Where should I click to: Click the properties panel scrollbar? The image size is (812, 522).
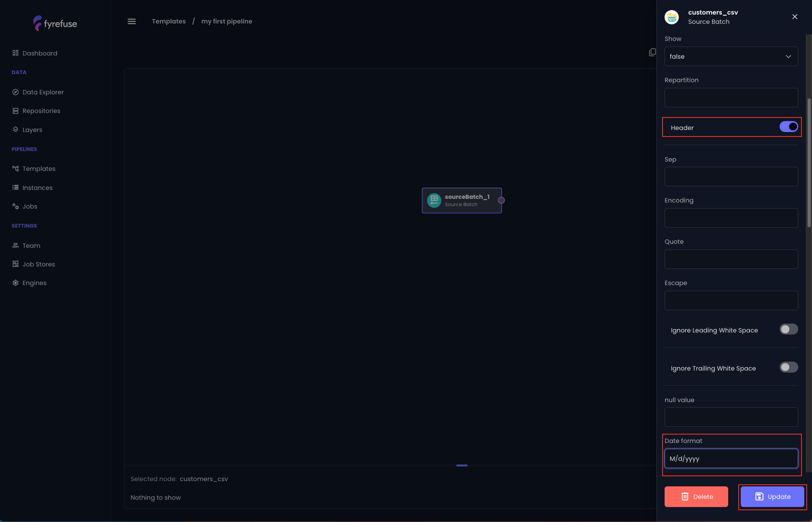pos(809,162)
